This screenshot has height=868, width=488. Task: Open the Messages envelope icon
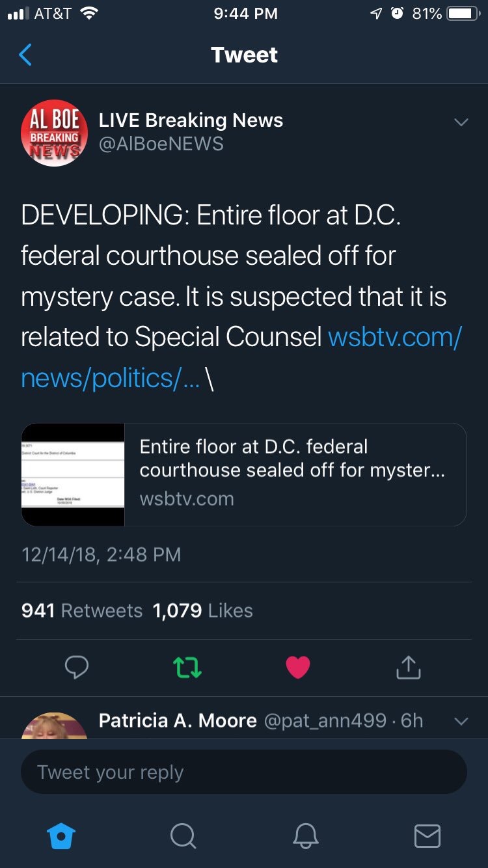pyautogui.click(x=427, y=835)
